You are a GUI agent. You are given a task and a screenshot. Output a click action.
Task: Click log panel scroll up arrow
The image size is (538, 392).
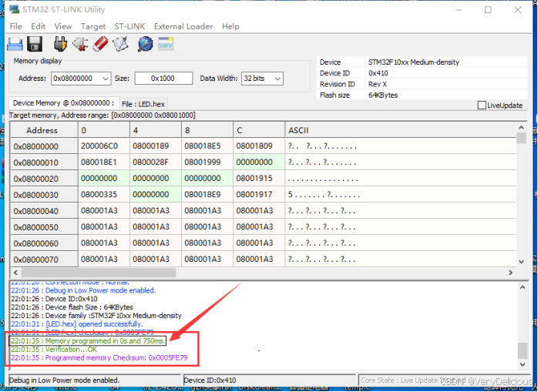[523, 287]
